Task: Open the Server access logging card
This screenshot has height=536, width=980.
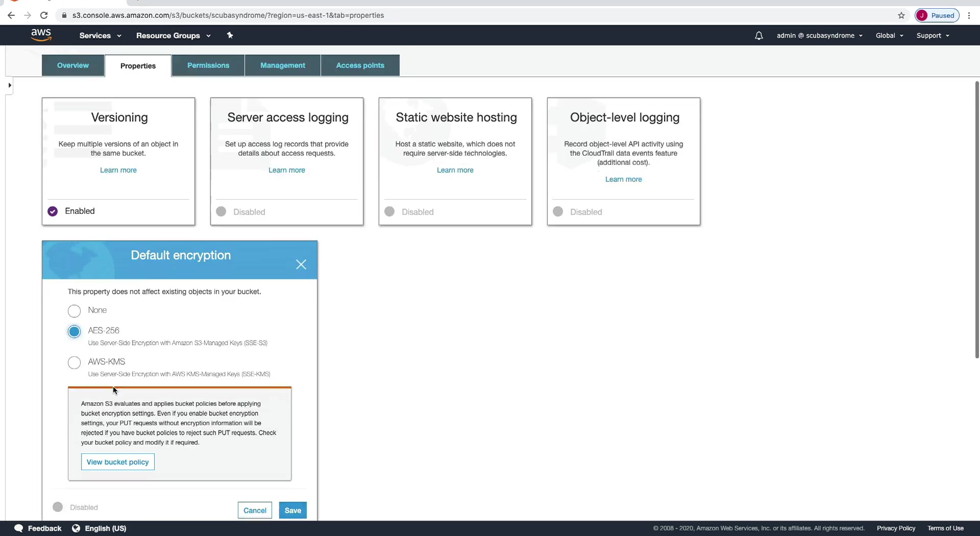Action: click(287, 161)
